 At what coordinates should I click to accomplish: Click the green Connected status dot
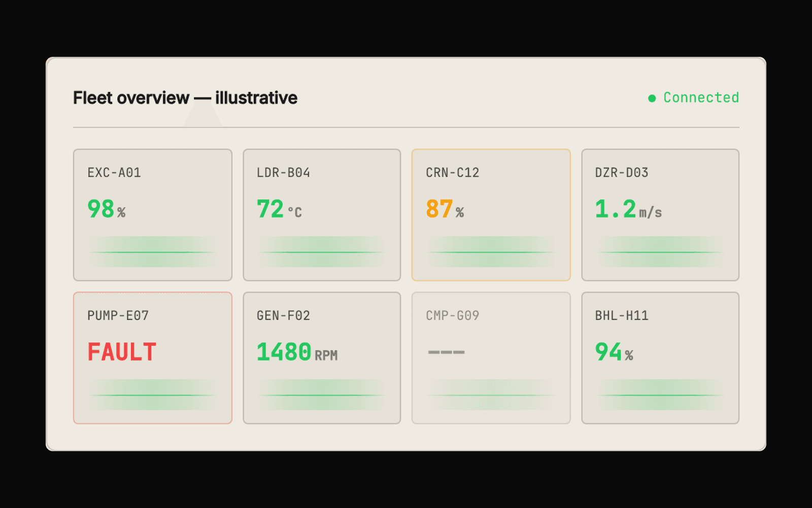(652, 98)
